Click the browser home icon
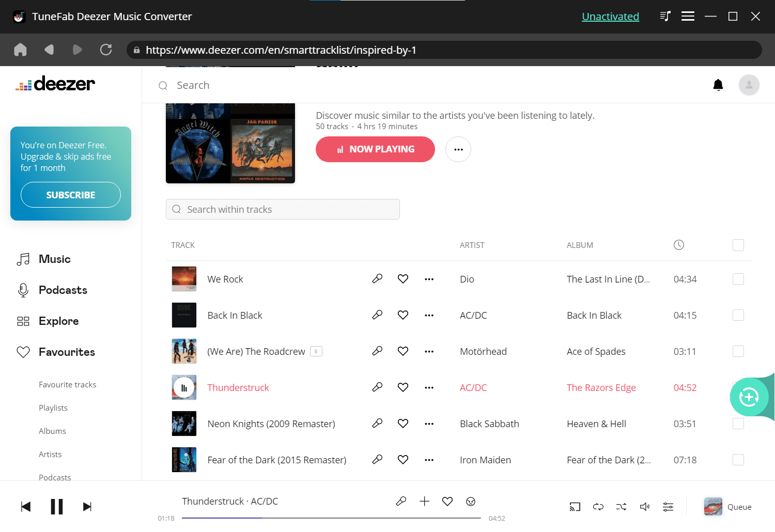The width and height of the screenshot is (775, 532). pos(20,50)
